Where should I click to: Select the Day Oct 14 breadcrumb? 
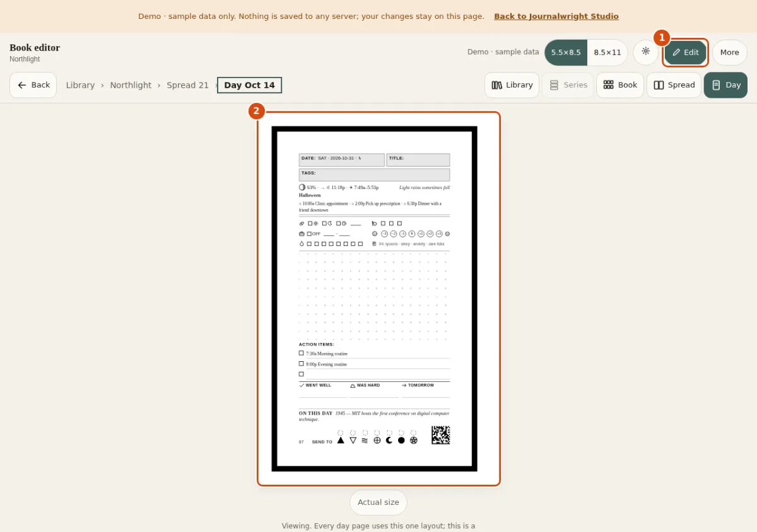[249, 85]
